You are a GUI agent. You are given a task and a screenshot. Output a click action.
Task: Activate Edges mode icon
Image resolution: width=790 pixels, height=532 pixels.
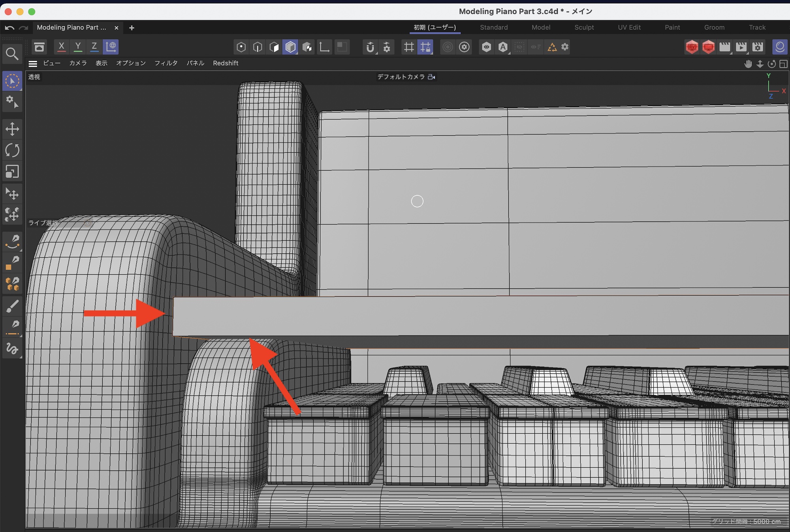[x=258, y=47]
